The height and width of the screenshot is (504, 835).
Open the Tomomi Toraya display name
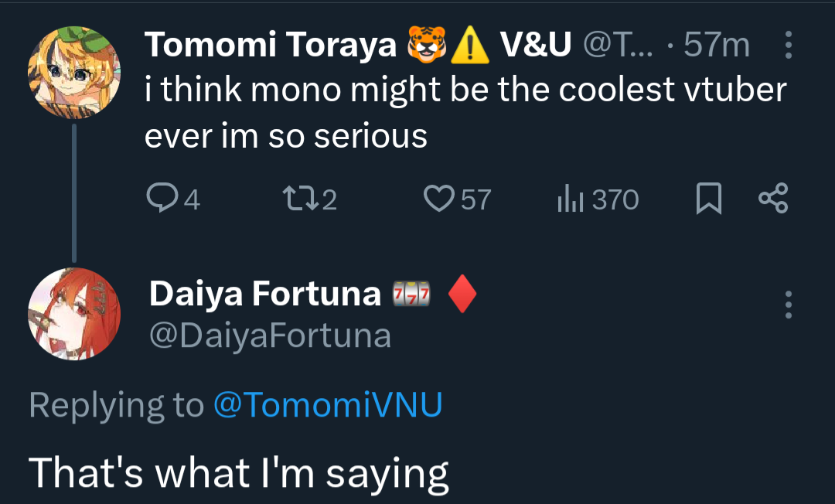pyautogui.click(x=271, y=47)
